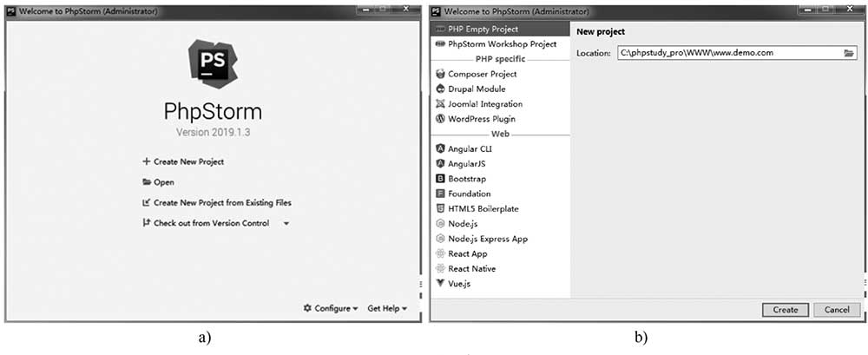Click the Create button
868x355 pixels.
(786, 310)
